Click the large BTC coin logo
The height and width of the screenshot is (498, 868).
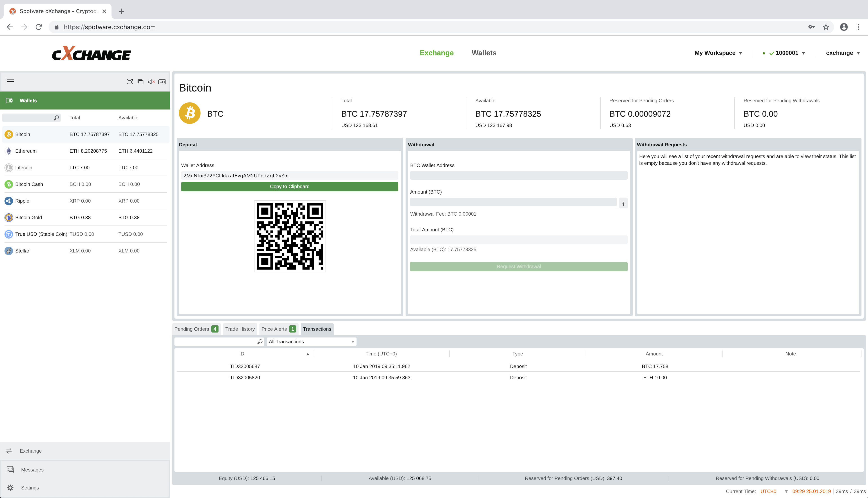(190, 113)
